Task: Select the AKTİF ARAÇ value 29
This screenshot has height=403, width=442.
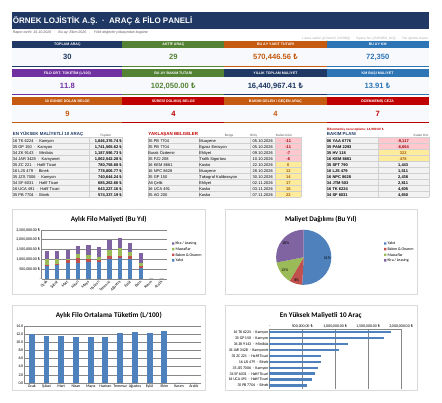Action: point(173,57)
